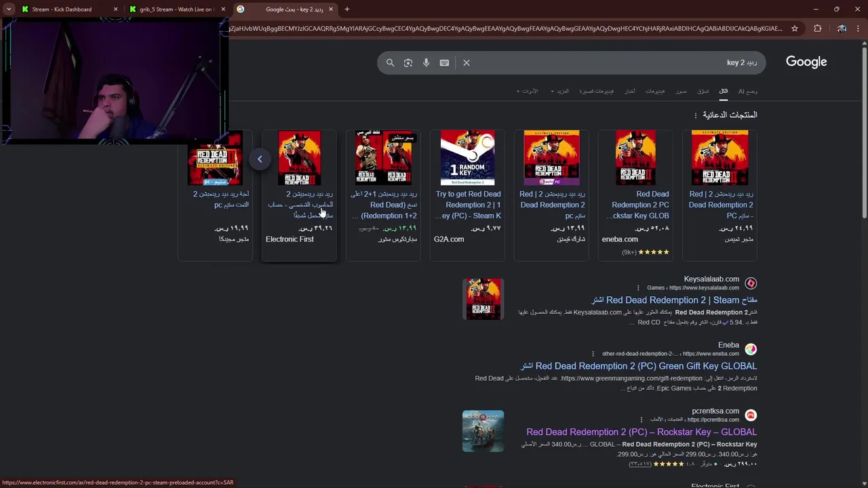This screenshot has height=488, width=868.
Task: Clear the search box with X
Action: point(467,62)
